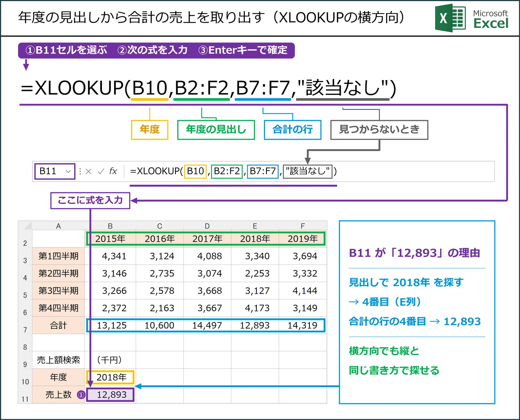Select column D header
This screenshot has width=520, height=420.
tap(207, 226)
